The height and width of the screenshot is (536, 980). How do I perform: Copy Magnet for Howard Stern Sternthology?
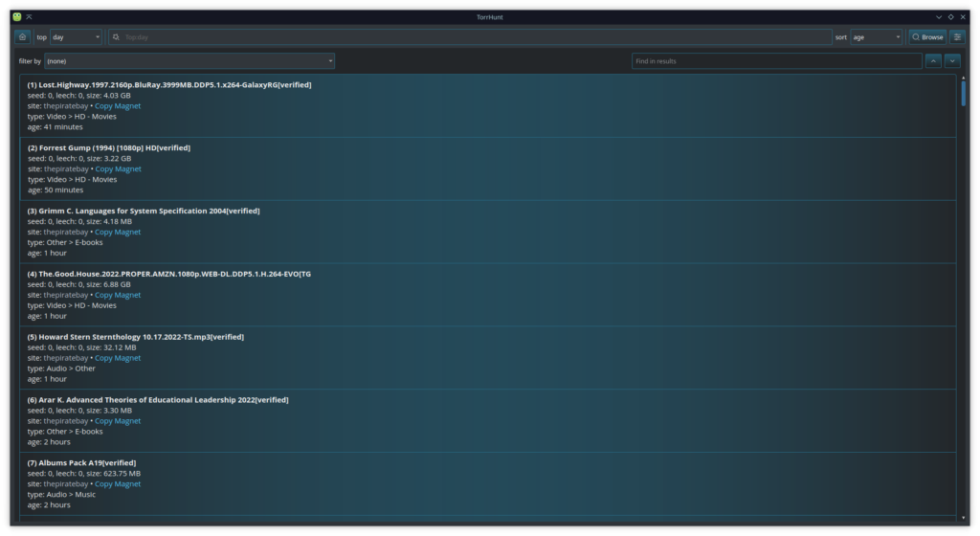click(118, 358)
